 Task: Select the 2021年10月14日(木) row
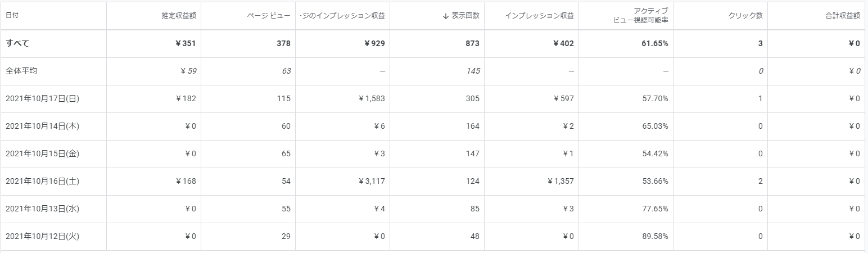[433, 126]
